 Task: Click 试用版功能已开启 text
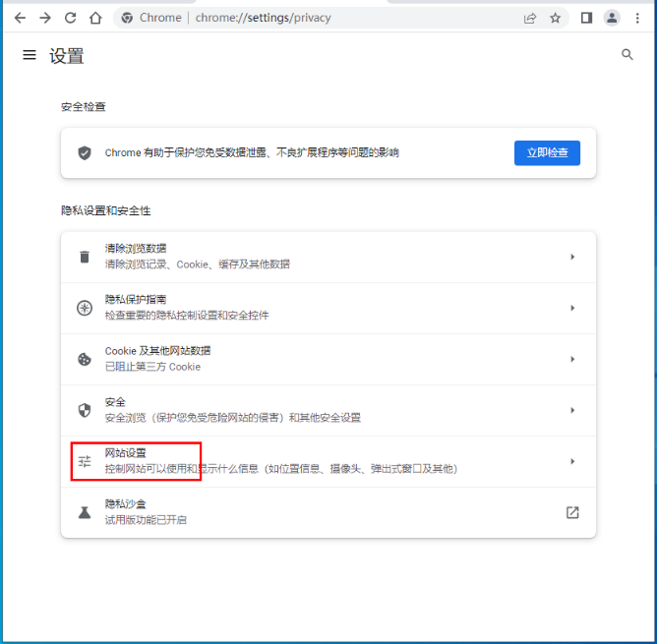point(146,520)
